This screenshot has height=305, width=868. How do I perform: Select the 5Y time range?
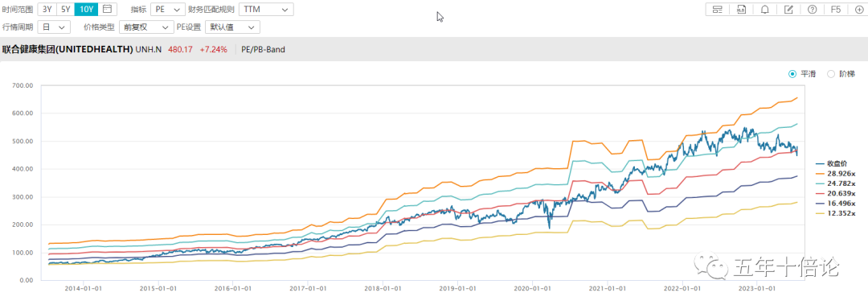tap(66, 9)
